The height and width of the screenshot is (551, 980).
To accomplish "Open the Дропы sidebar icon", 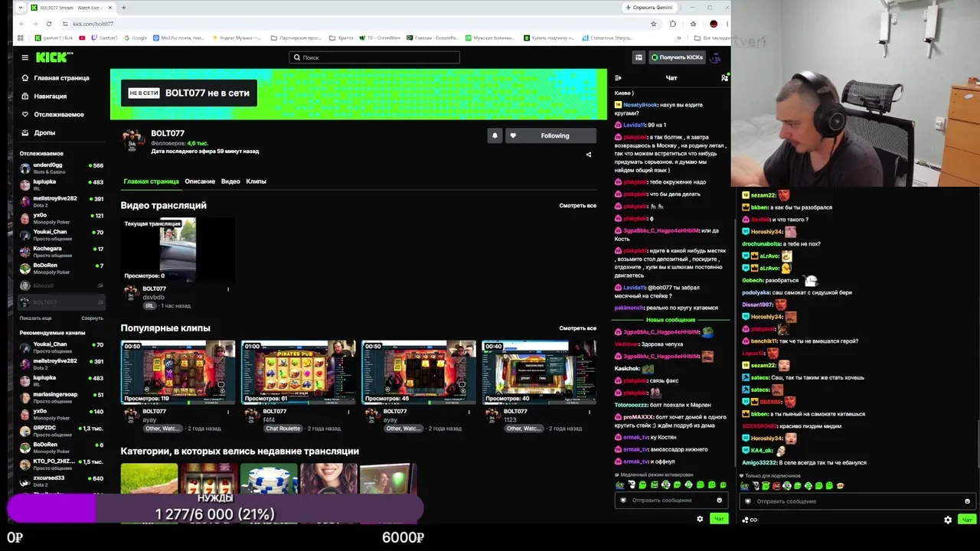I will (x=25, y=133).
